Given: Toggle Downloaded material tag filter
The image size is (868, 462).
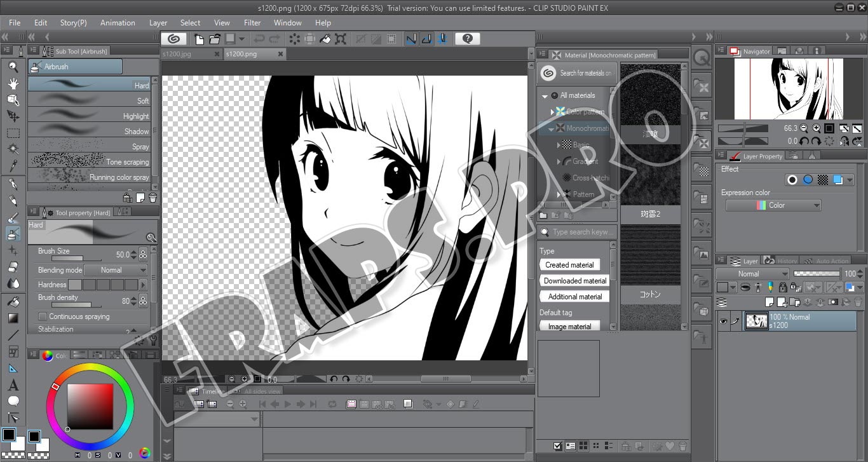Looking at the screenshot, I should 575,281.
